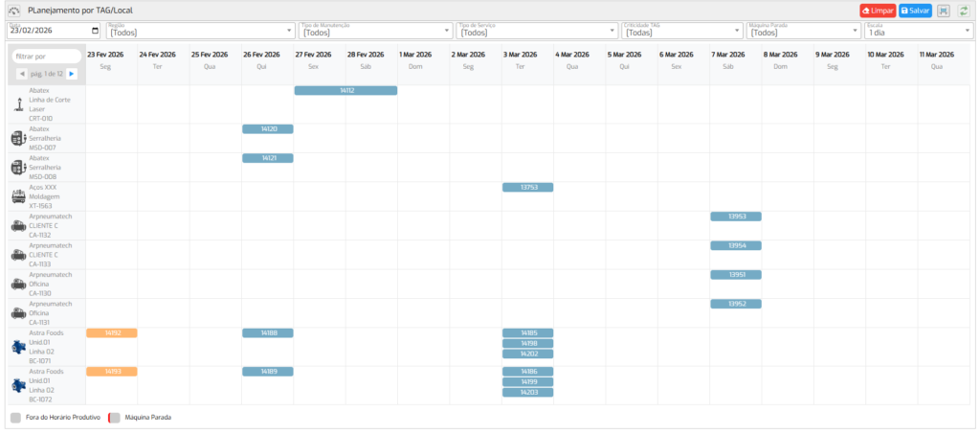Image resolution: width=980 pixels, height=434 pixels.
Task: Click in the 'filtrar por' search field
Action: coord(46,57)
